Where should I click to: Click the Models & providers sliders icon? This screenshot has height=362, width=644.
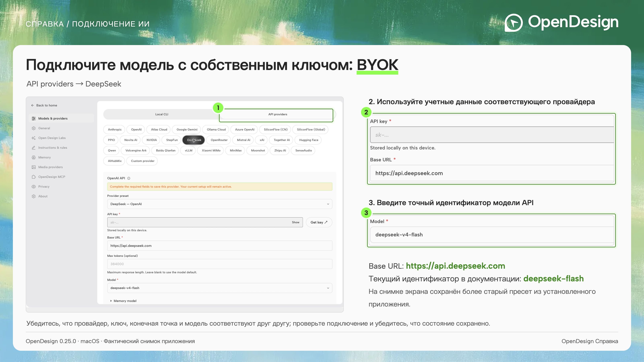33,118
